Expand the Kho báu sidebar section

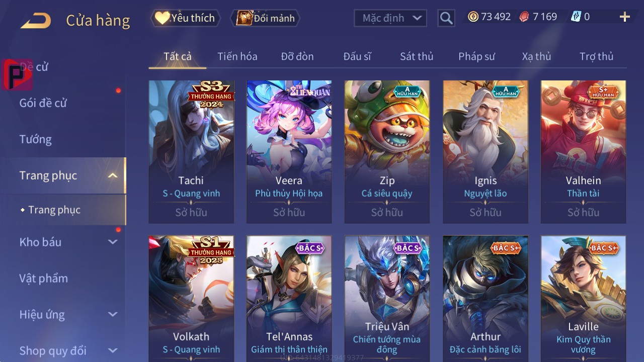tap(113, 242)
